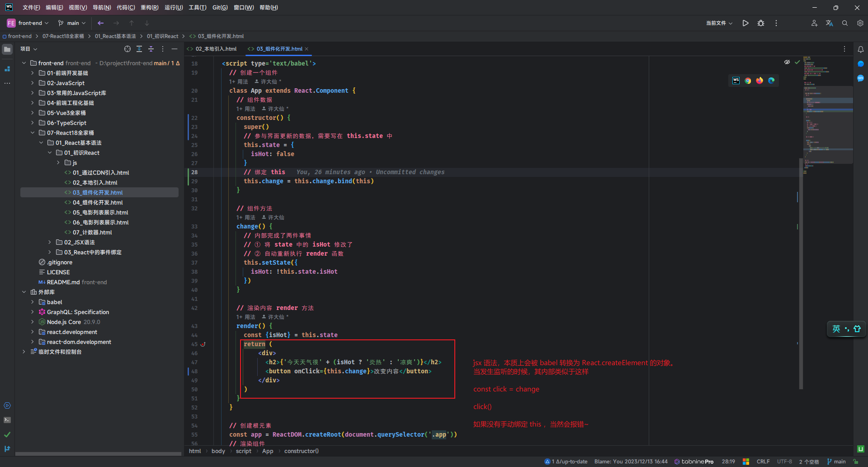Click the Debug bug icon

tap(761, 23)
